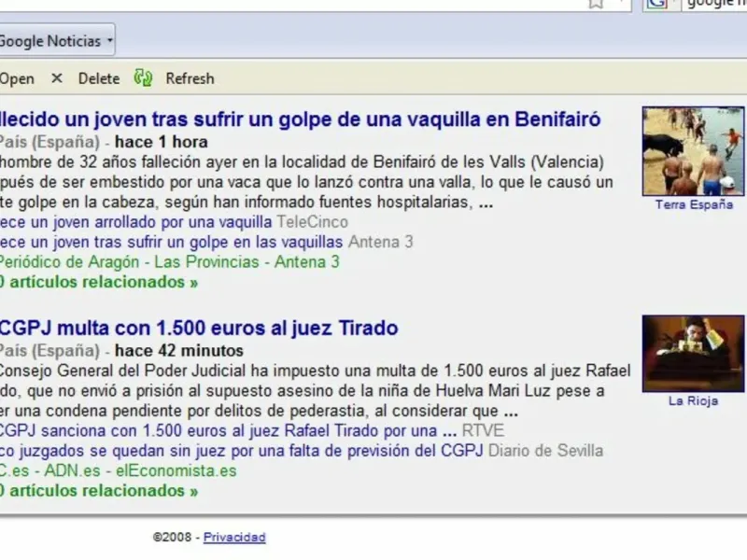Open the 'CGPJ sanciona con 1.500 euros' RTVE link

(x=228, y=430)
